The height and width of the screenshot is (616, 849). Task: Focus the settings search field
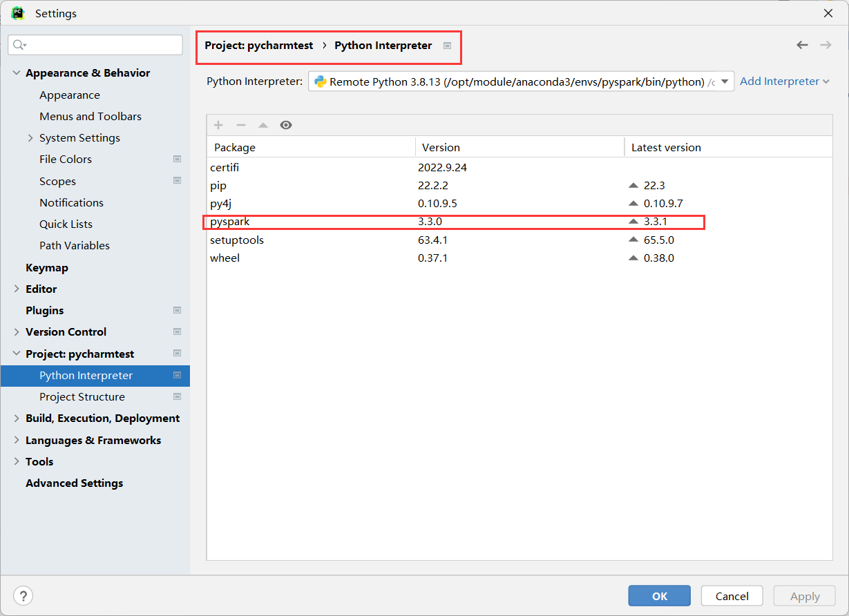tap(95, 45)
